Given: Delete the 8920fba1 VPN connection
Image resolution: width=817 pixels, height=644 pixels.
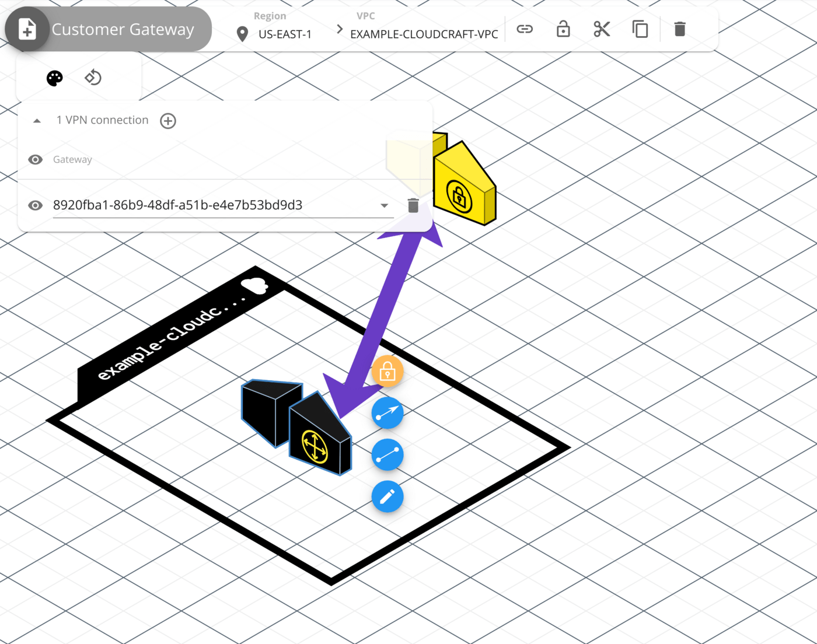Looking at the screenshot, I should tap(413, 205).
